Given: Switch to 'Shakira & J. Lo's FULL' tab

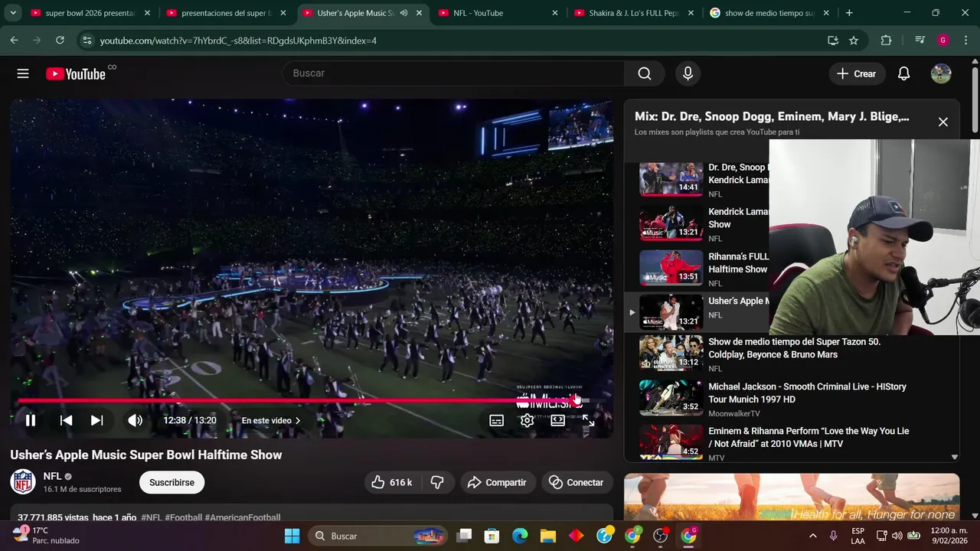Looking at the screenshot, I should [x=634, y=13].
